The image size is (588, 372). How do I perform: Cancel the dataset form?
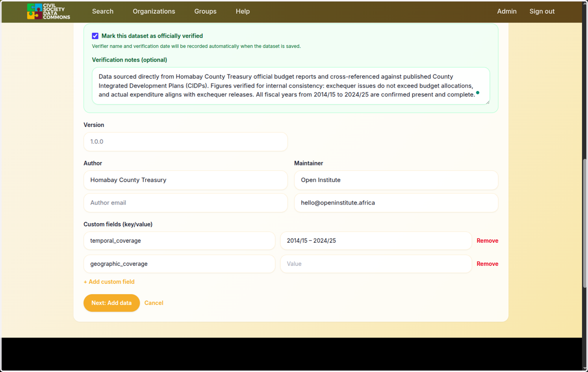click(154, 303)
